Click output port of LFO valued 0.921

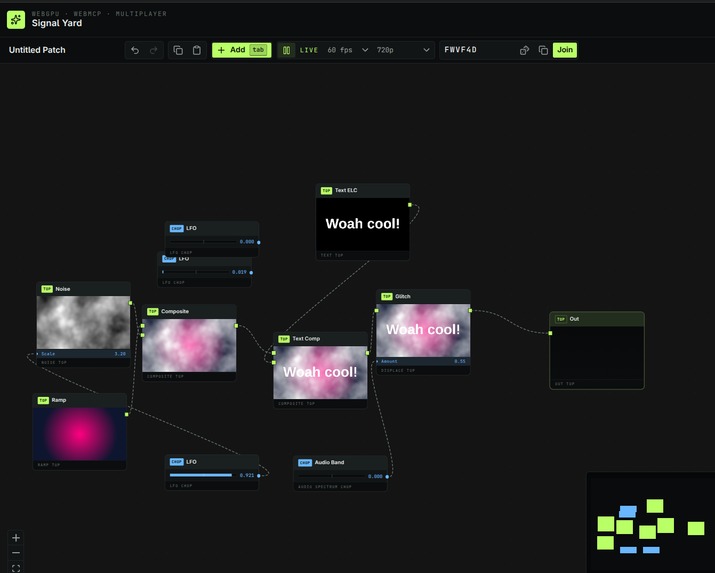[x=259, y=475]
